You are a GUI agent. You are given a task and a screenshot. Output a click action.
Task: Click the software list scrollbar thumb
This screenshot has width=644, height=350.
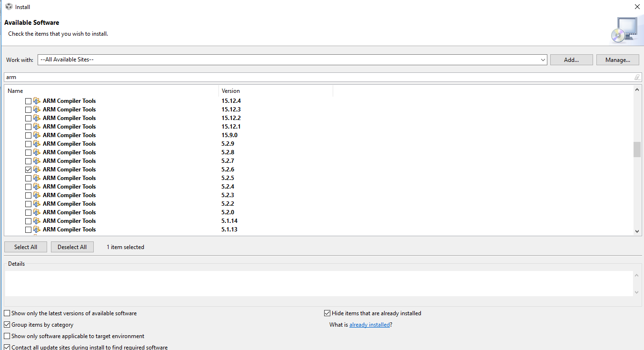click(637, 150)
